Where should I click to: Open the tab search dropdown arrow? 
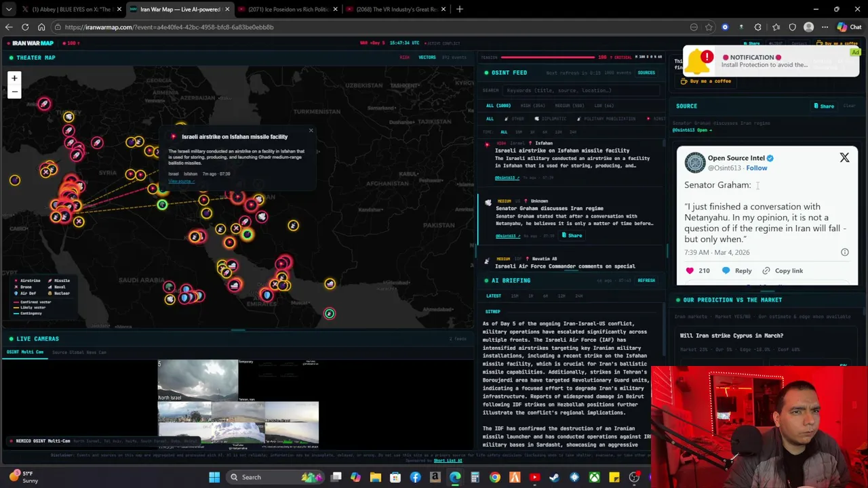pyautogui.click(x=9, y=9)
